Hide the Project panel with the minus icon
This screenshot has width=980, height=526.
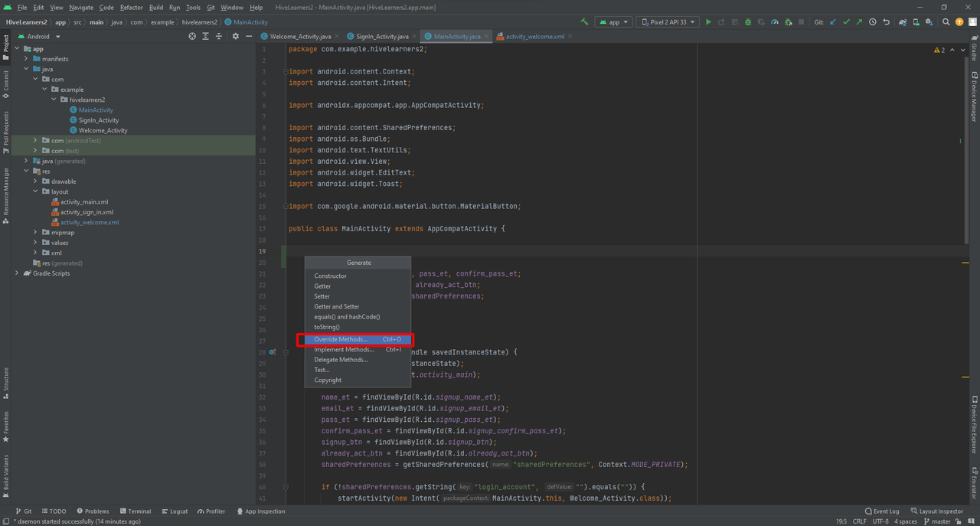[x=249, y=36]
